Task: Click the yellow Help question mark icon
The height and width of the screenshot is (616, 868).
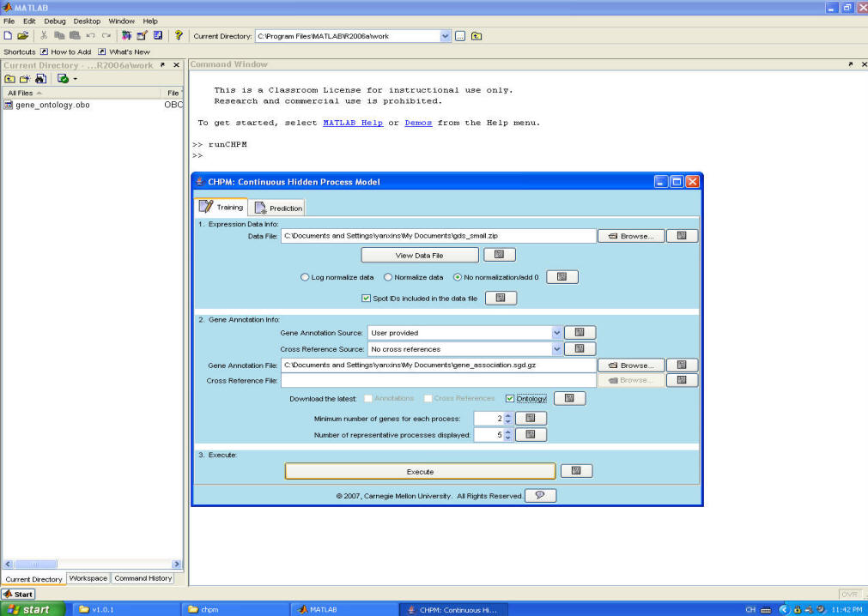Action: [x=179, y=36]
